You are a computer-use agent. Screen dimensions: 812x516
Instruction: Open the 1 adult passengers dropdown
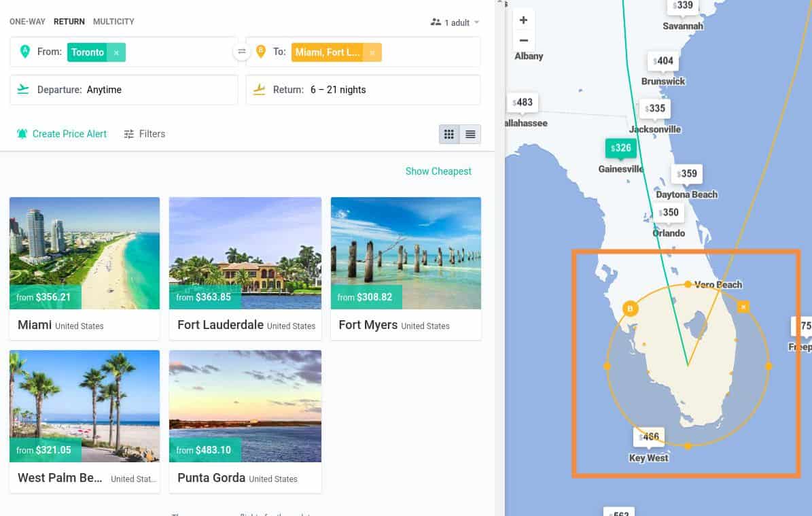coord(455,22)
